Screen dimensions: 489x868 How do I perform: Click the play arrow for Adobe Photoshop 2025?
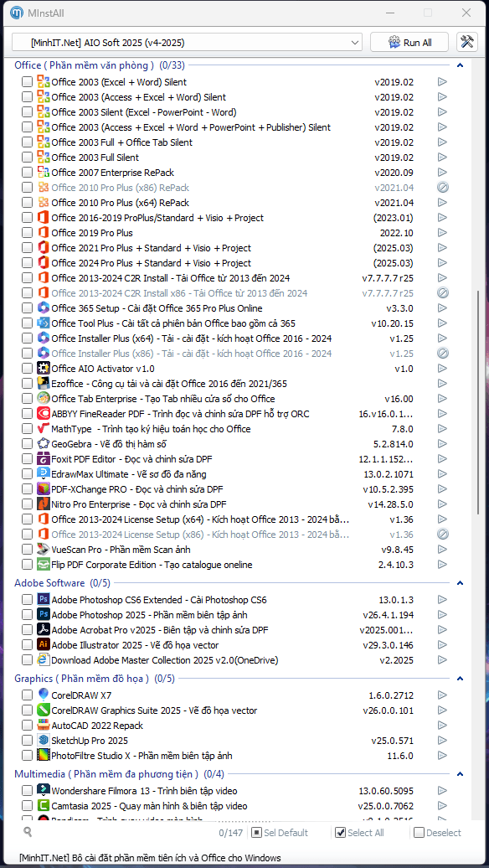(x=442, y=614)
